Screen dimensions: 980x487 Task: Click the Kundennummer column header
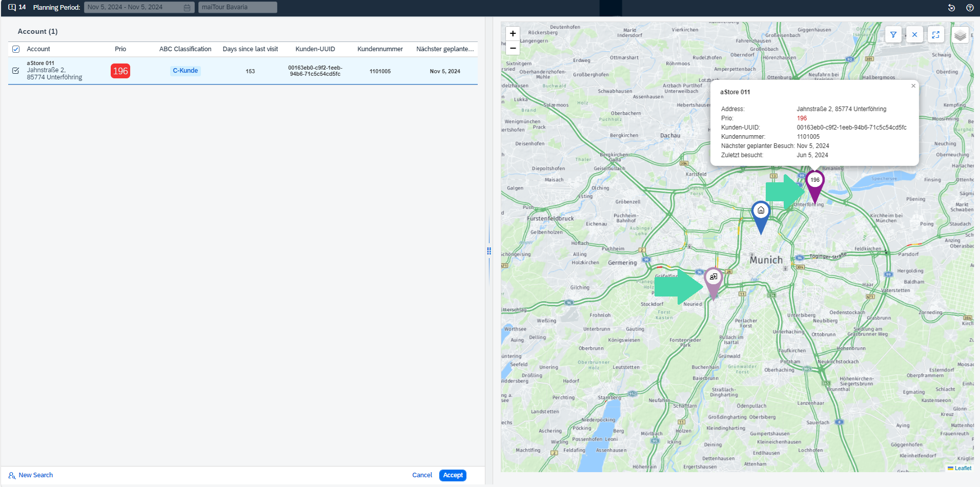[380, 49]
